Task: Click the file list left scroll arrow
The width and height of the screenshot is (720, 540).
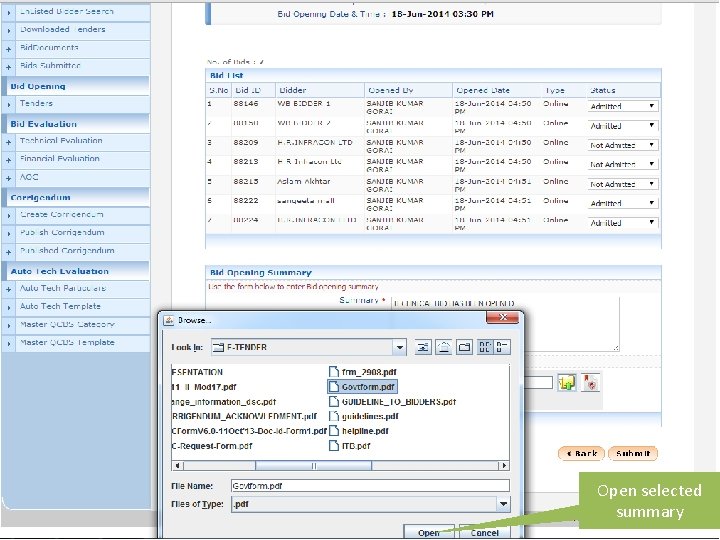Action: click(177, 466)
